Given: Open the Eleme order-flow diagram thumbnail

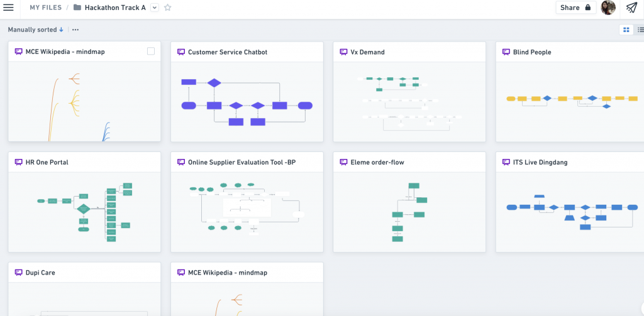Looking at the screenshot, I should click(x=409, y=212).
